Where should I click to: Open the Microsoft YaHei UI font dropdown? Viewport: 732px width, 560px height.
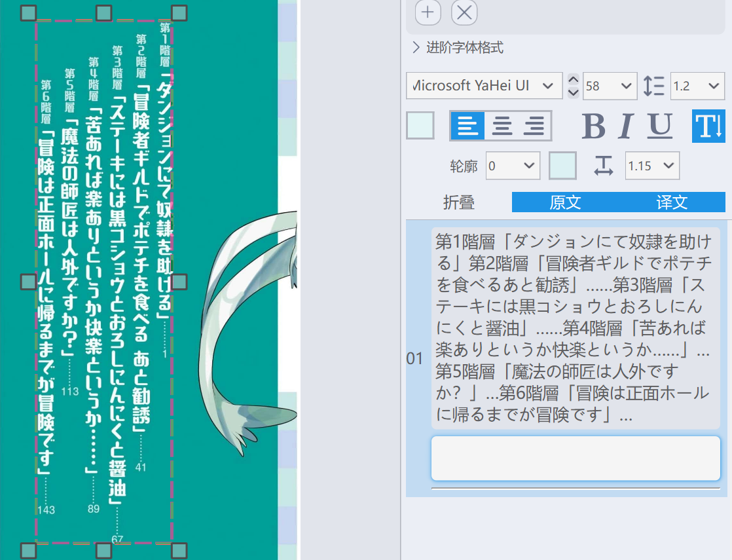(483, 86)
